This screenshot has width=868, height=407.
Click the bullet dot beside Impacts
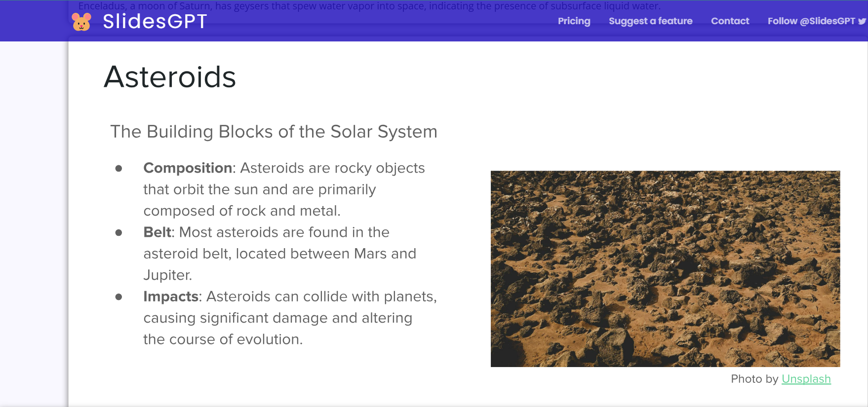(x=118, y=297)
